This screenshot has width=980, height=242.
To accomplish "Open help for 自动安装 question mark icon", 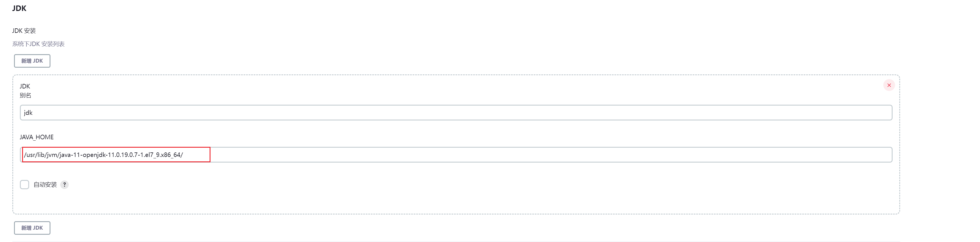I will (x=65, y=185).
